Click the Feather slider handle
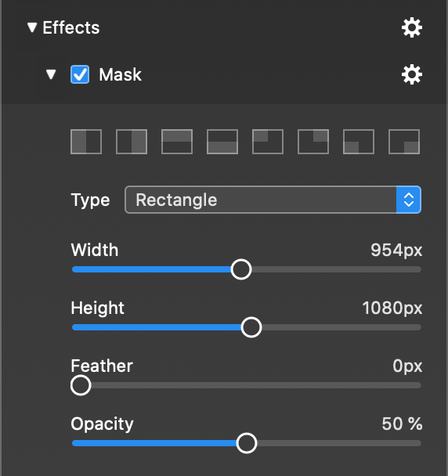 (81, 385)
